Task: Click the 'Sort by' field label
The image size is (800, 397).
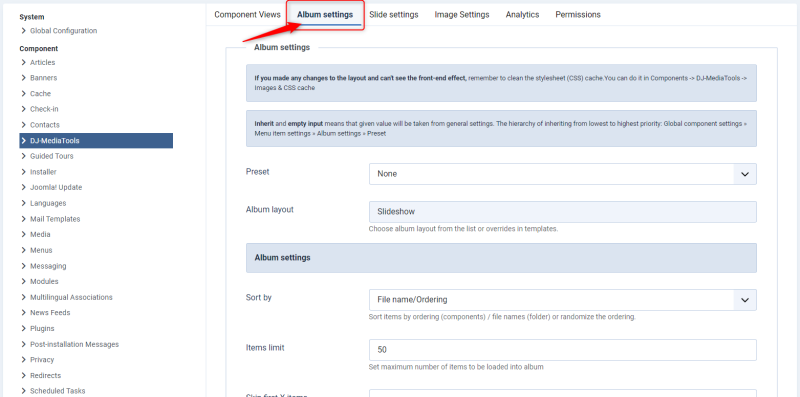Action: [x=259, y=297]
